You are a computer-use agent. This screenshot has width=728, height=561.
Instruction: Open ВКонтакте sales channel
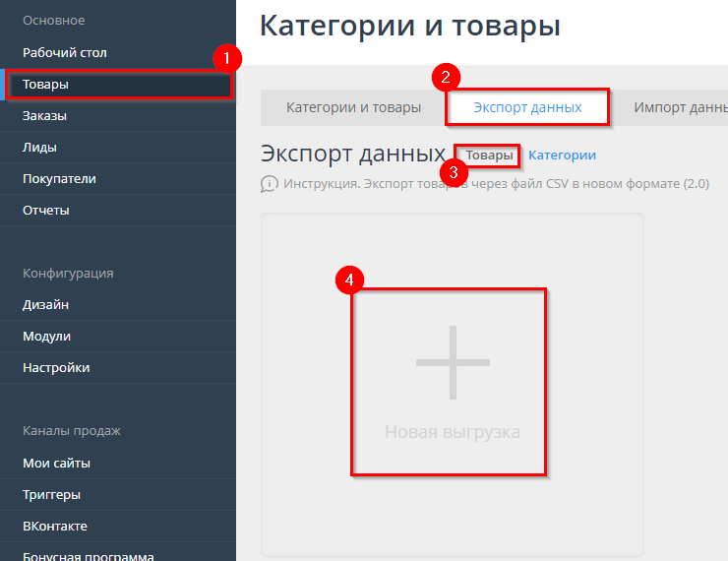point(54,526)
